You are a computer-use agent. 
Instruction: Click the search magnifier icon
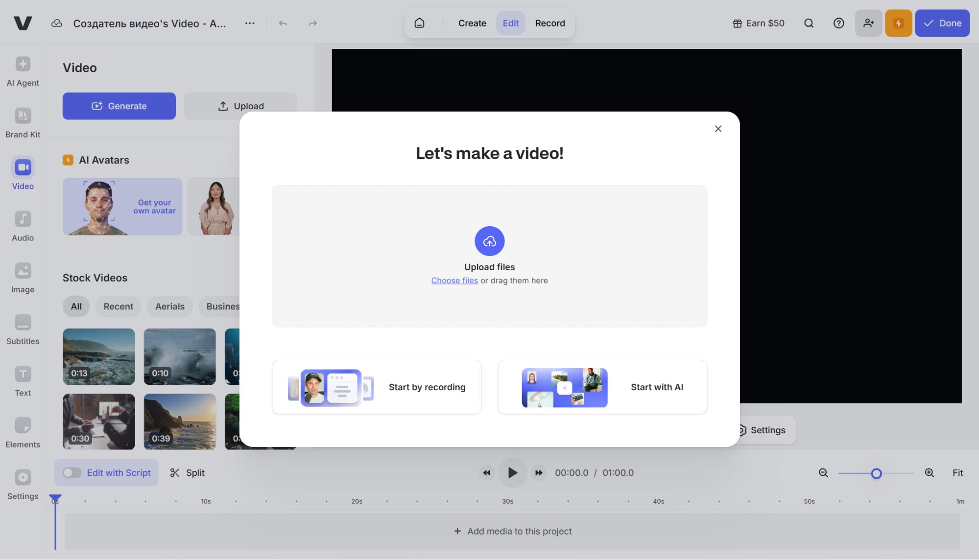click(x=809, y=23)
